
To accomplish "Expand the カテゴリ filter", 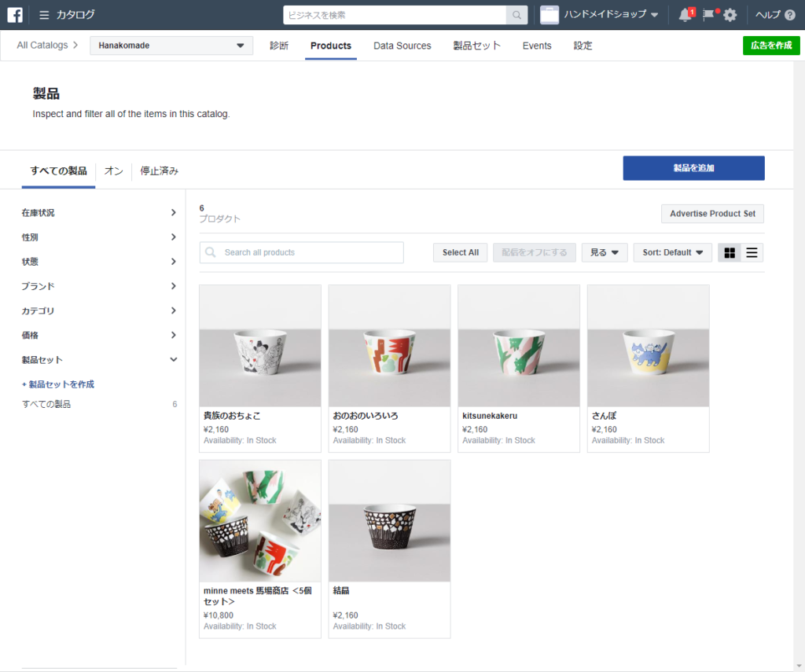I will click(99, 310).
